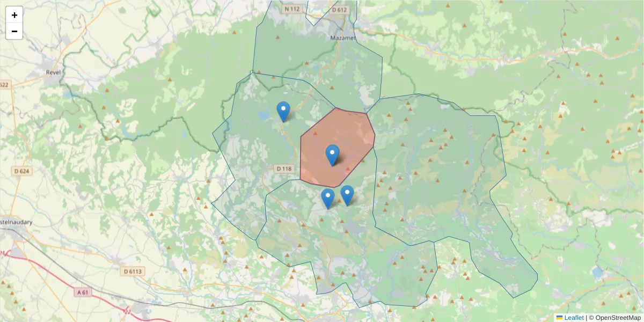The width and height of the screenshot is (644, 322).
Task: Click the Mazamet town label
Action: click(343, 39)
